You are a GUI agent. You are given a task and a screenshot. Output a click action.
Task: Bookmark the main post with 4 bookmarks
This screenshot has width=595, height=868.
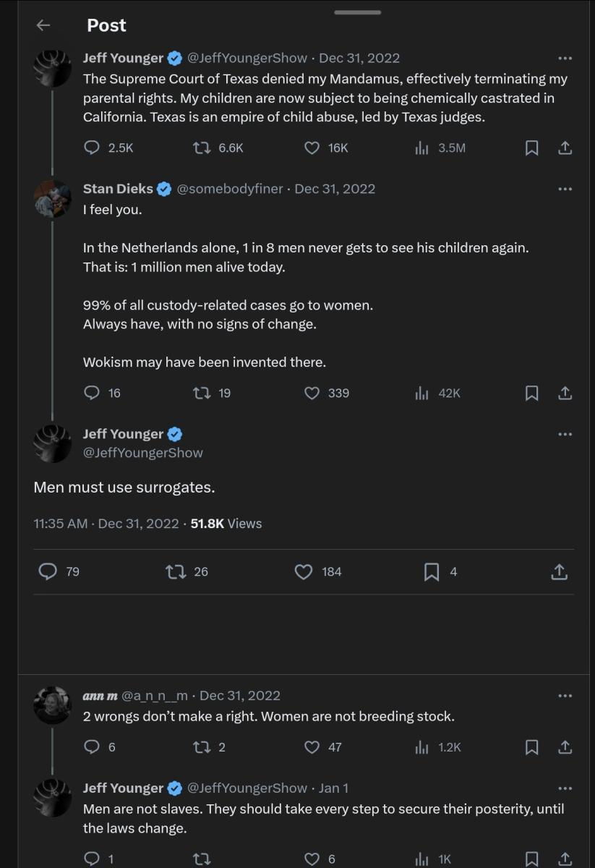pos(432,571)
